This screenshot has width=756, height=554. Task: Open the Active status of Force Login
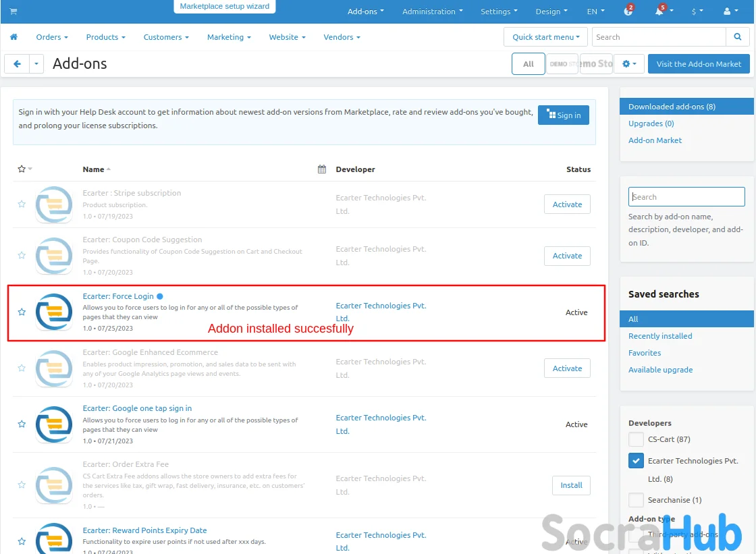(576, 312)
